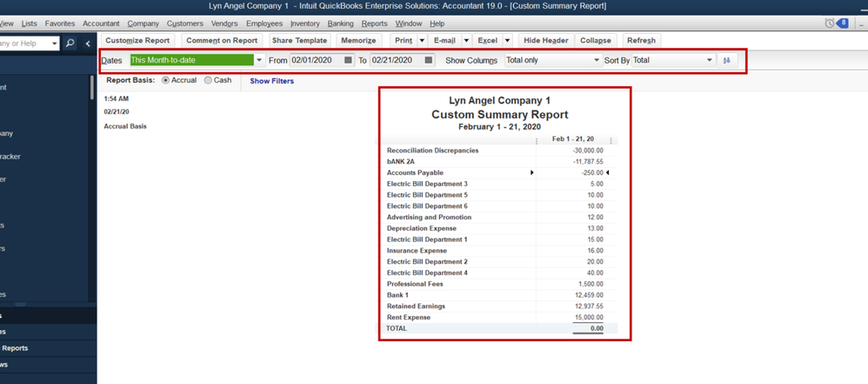
Task: Collapse the left icon bar arrow
Action: (x=88, y=44)
